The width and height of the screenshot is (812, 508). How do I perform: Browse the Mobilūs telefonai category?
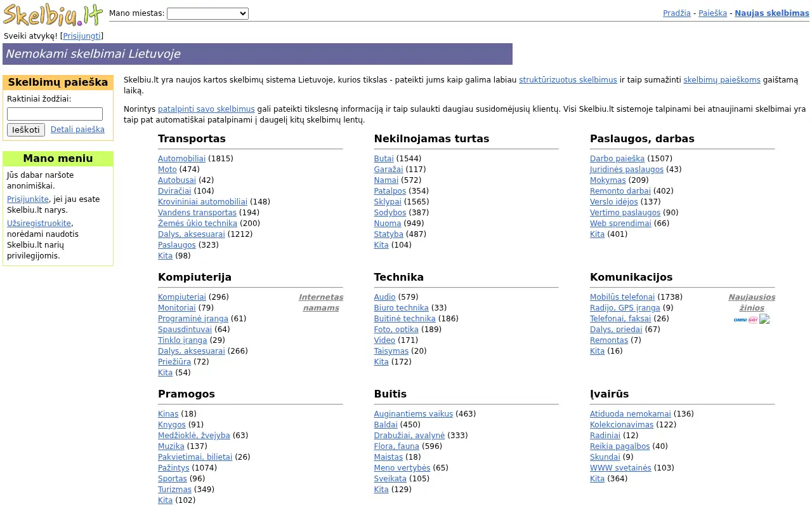[622, 297]
